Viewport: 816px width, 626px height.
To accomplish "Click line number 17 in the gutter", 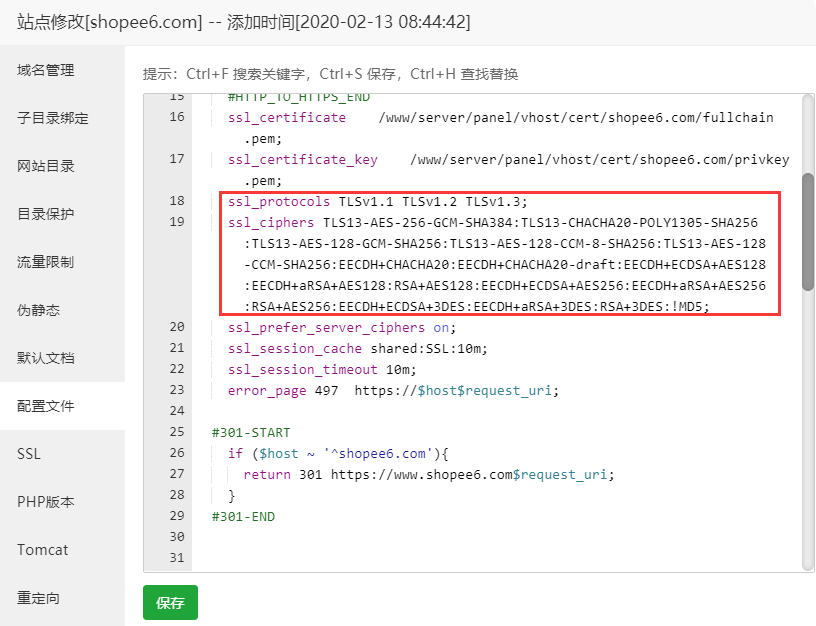I will (x=177, y=159).
